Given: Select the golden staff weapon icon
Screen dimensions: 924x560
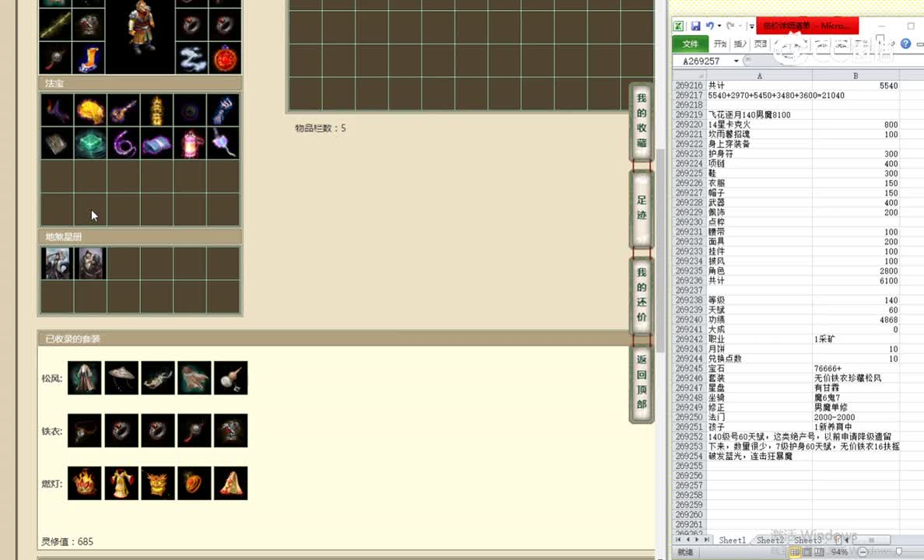Looking at the screenshot, I should 55,25.
